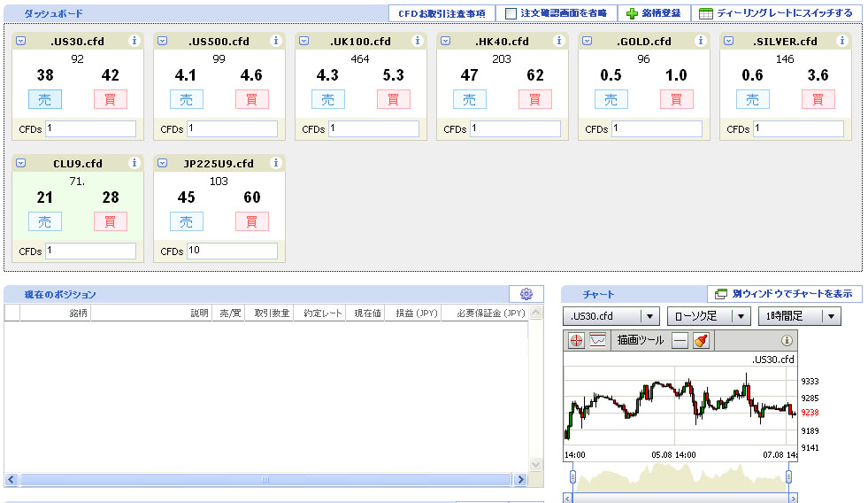
Task: Open info for JP225U9.cfd card
Action: (276, 163)
